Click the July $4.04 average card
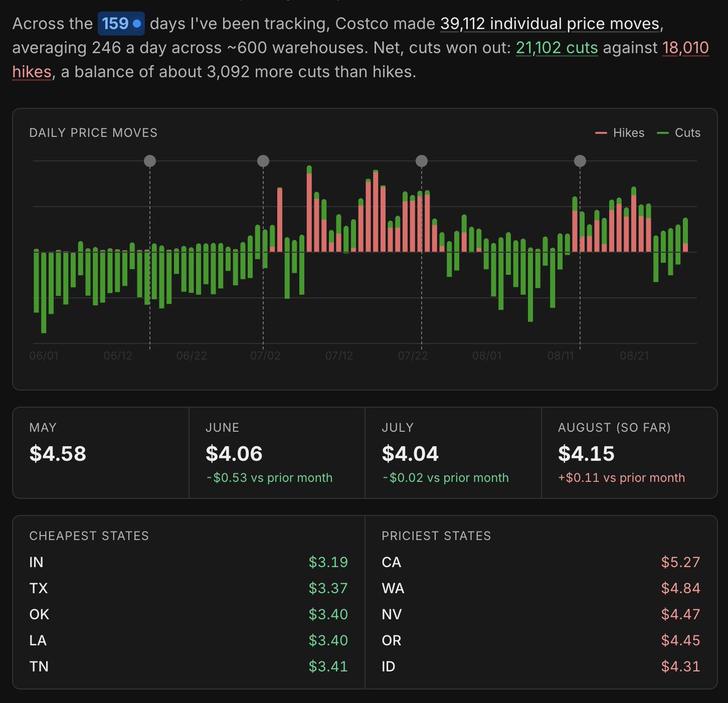The image size is (728, 703). pos(453,453)
